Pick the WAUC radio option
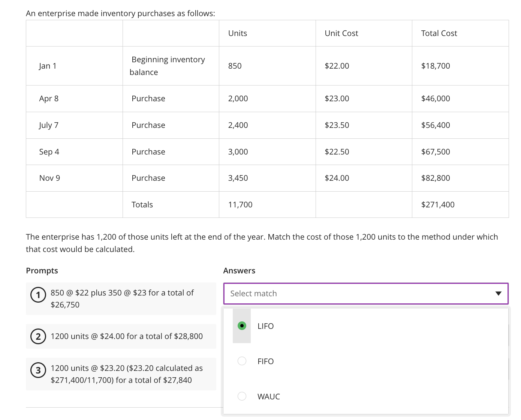This screenshot has width=521, height=420. (242, 396)
